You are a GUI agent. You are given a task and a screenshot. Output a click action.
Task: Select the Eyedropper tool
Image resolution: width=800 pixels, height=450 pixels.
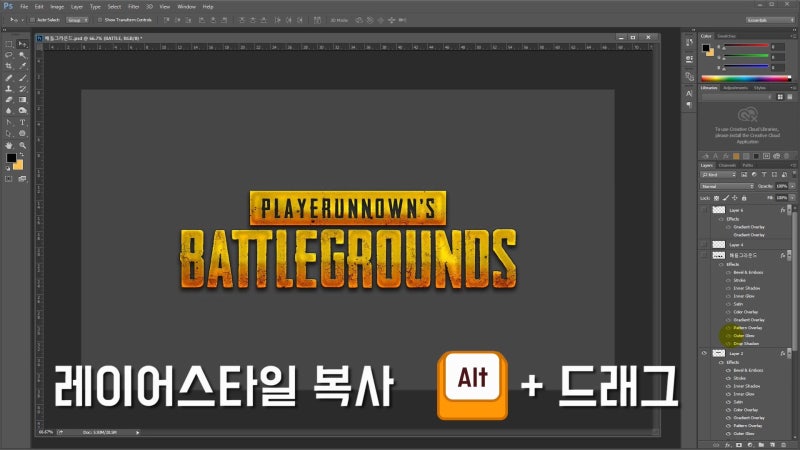22,66
